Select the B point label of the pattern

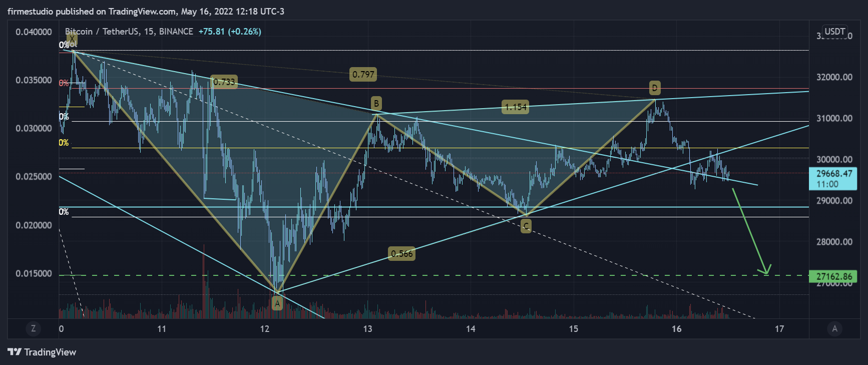pos(376,104)
